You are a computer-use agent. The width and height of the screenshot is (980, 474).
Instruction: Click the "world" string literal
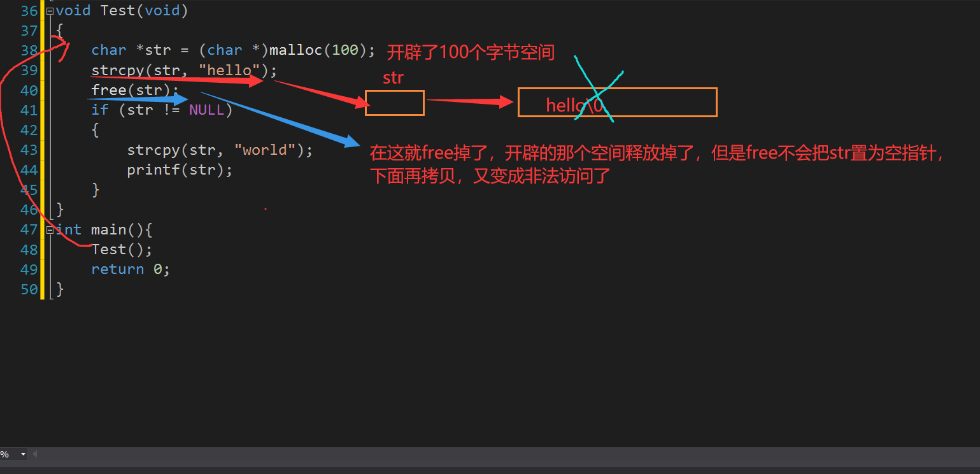coord(266,150)
